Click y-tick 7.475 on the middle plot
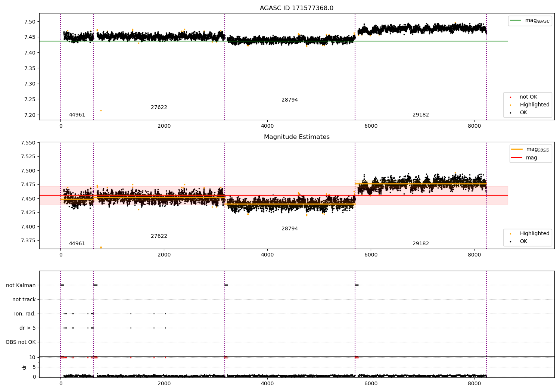Screen dimensions: 560x392 (x=28, y=185)
